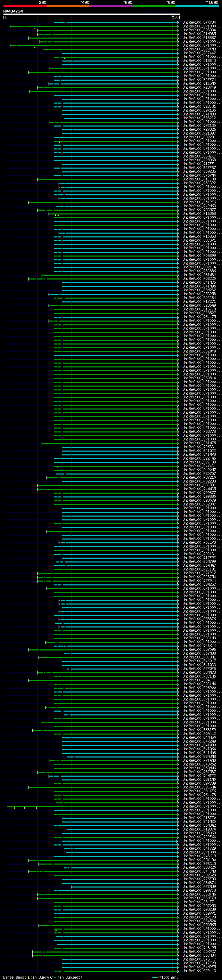This screenshot has height=980, width=222.
Task: Select the UniRef100_Q17ER2 entry
Action: [199, 558]
